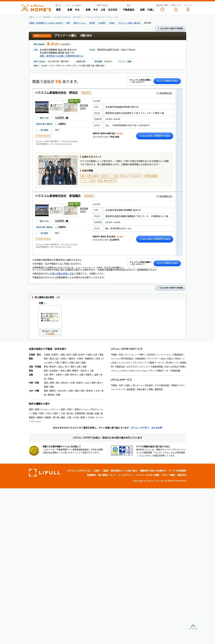Click phone number 0037-633-08742 for 野並店
The width and height of the screenshot is (215, 644).
point(104,134)
